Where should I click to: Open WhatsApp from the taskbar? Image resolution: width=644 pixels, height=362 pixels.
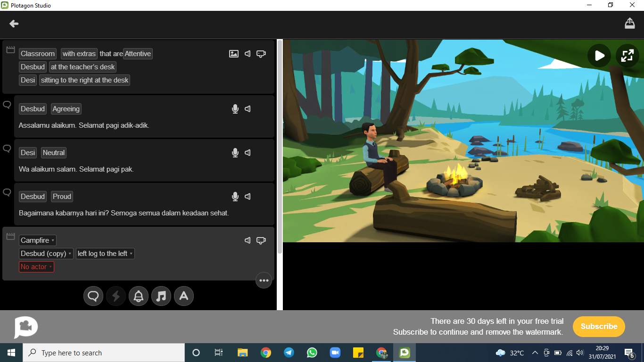[312, 353]
